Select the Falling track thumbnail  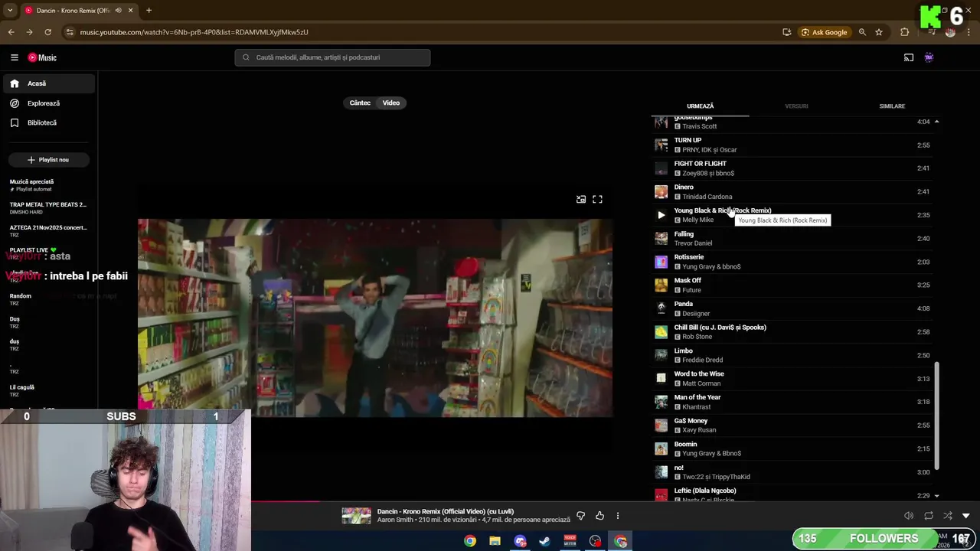click(661, 239)
